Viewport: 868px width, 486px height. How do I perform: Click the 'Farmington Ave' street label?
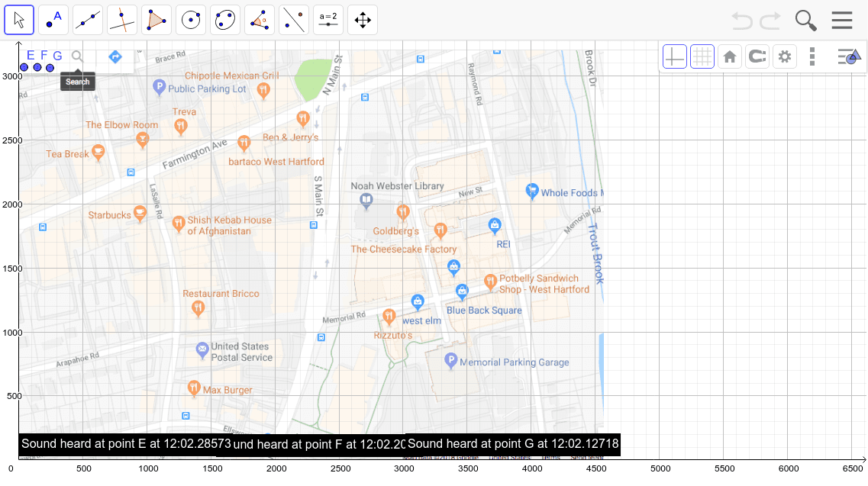[195, 154]
